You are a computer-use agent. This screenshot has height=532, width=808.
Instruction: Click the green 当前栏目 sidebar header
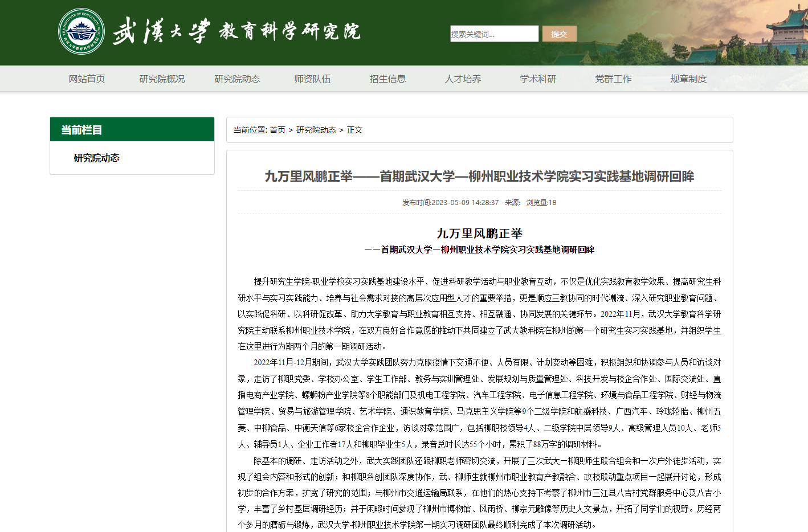(132, 129)
